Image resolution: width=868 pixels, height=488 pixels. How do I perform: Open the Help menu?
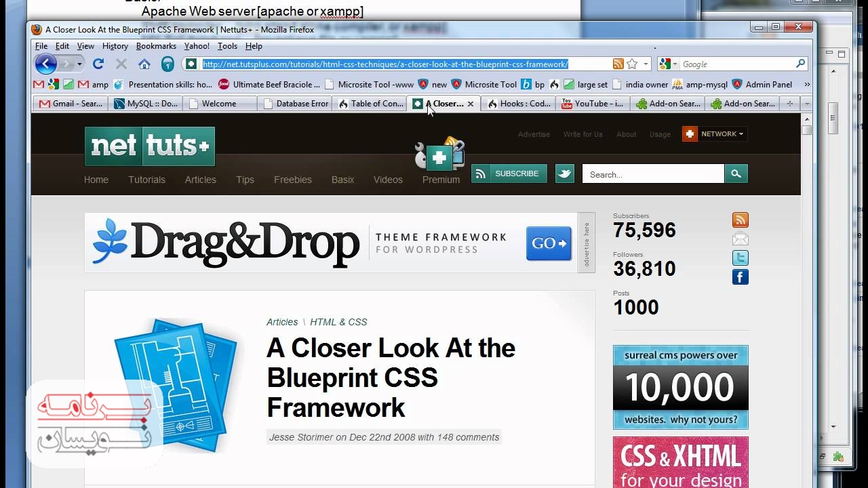[254, 46]
